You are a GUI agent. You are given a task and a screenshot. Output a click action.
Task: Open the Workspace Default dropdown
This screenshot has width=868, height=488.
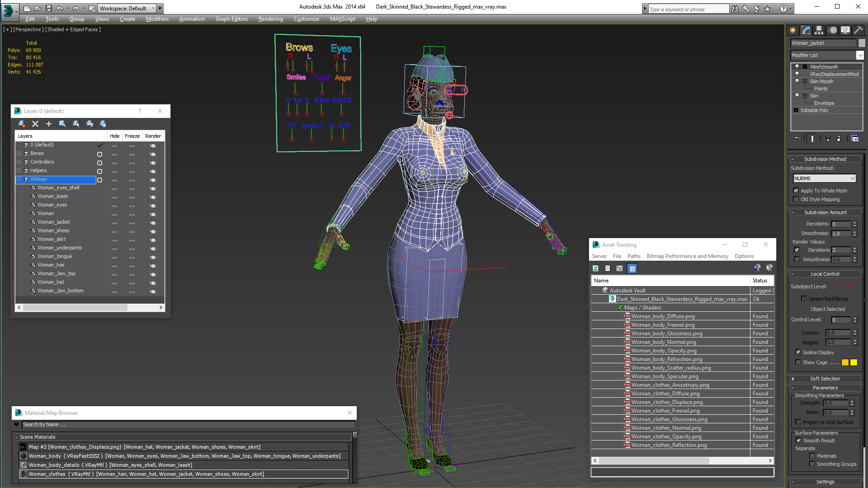pyautogui.click(x=127, y=8)
